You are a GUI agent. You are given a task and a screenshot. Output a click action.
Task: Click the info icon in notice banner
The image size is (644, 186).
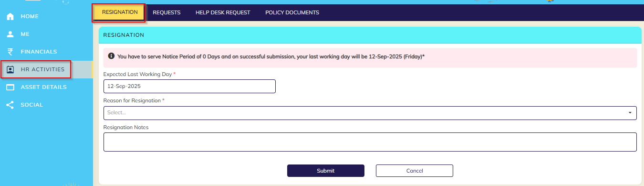click(x=111, y=56)
